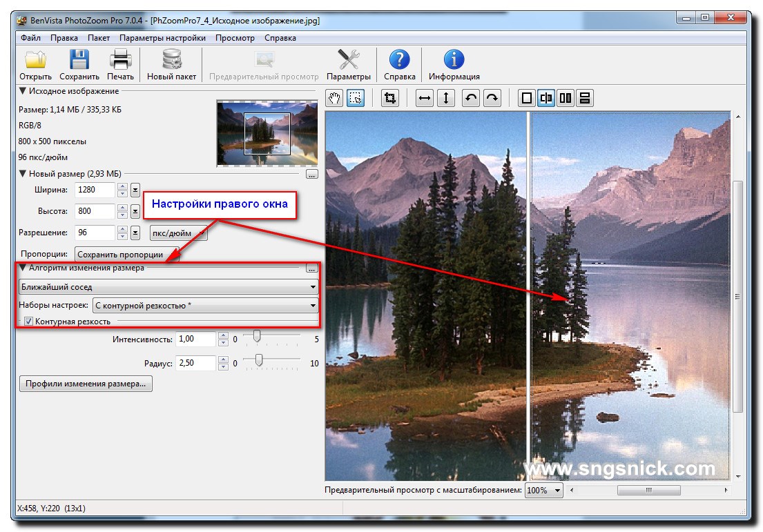Click Высота spinner arrows
Image resolution: width=763 pixels, height=532 pixels.
(x=123, y=211)
